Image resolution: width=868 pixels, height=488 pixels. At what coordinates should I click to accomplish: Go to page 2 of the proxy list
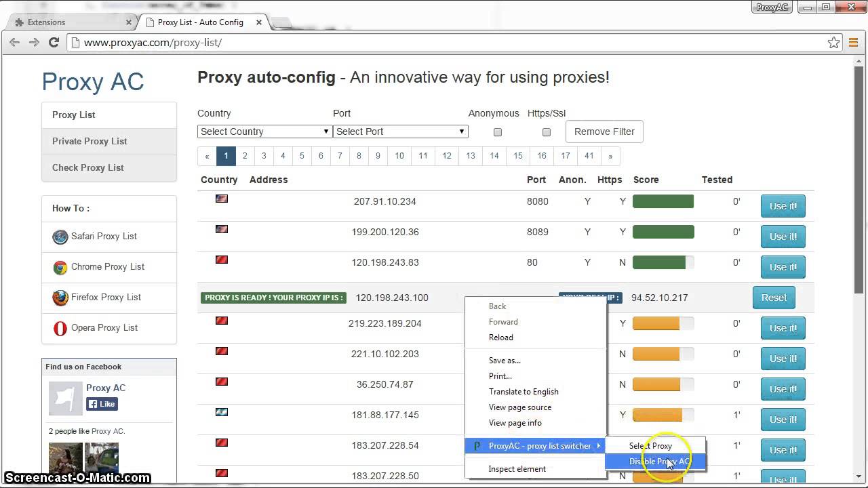point(245,156)
